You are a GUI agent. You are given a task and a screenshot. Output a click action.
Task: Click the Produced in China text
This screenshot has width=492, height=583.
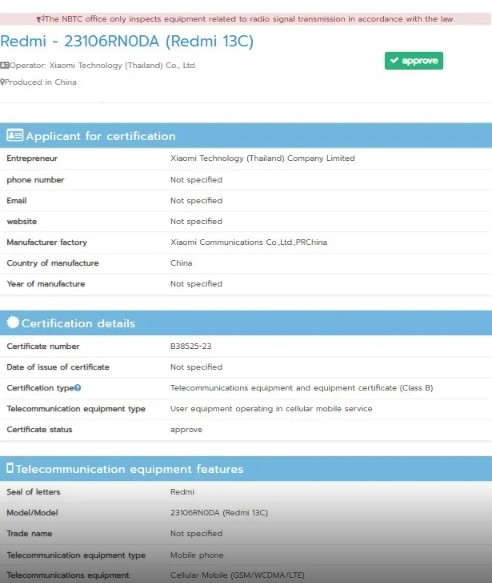41,82
